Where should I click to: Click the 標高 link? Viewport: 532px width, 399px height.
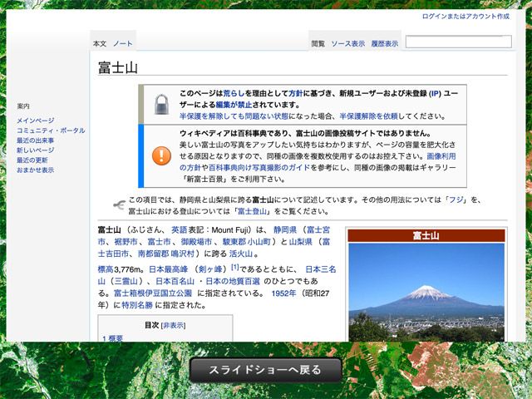click(x=106, y=269)
